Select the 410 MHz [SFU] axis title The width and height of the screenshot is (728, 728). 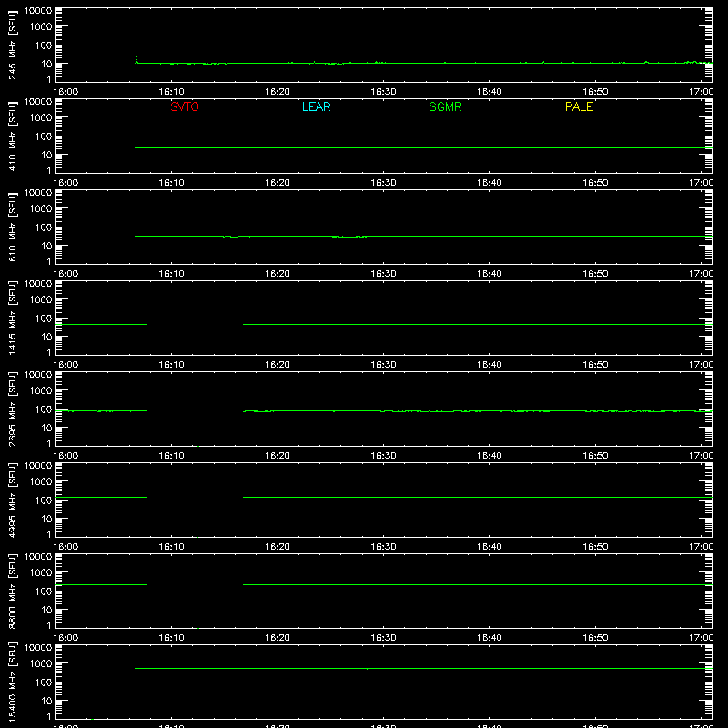coord(12,136)
